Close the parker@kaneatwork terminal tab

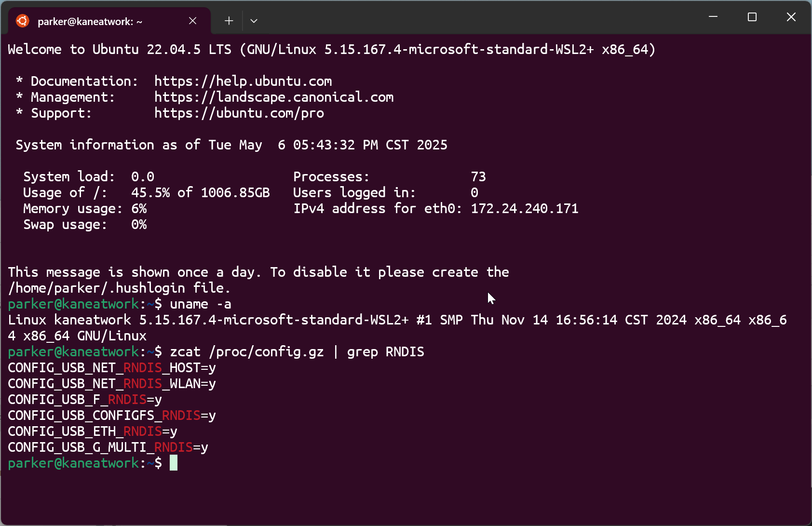coord(192,21)
